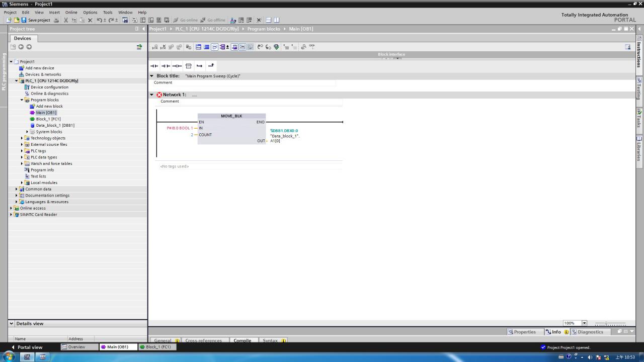Expand the System blocks folder
This screenshot has width=644, height=362.
coord(27,132)
